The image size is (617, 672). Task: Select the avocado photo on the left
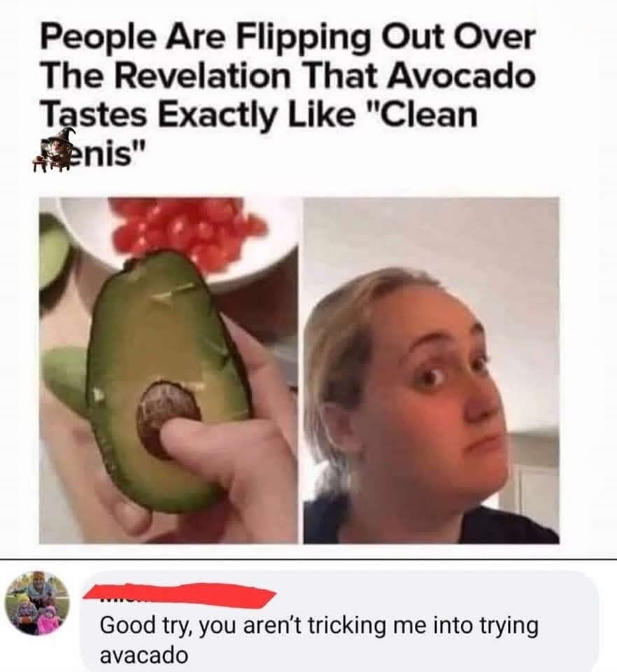(169, 370)
